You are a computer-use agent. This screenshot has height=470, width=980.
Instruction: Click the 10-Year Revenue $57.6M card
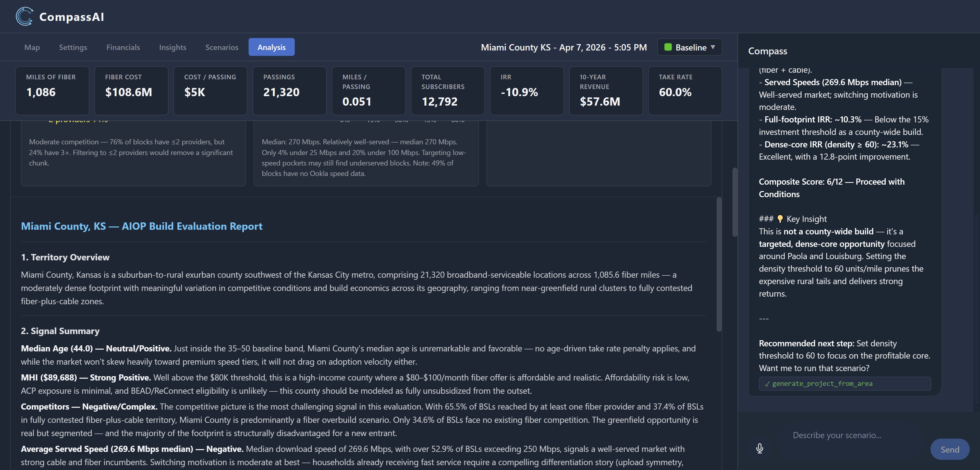[x=606, y=91]
